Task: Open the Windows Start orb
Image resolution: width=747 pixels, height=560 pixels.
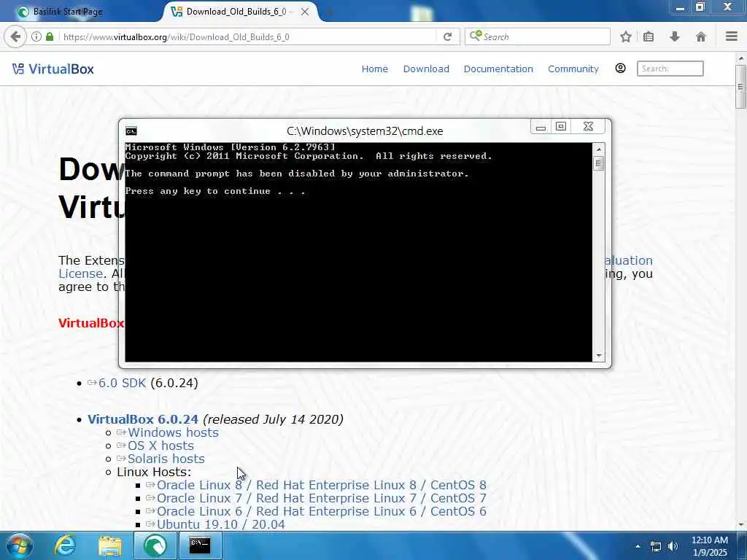Action: coord(18,545)
